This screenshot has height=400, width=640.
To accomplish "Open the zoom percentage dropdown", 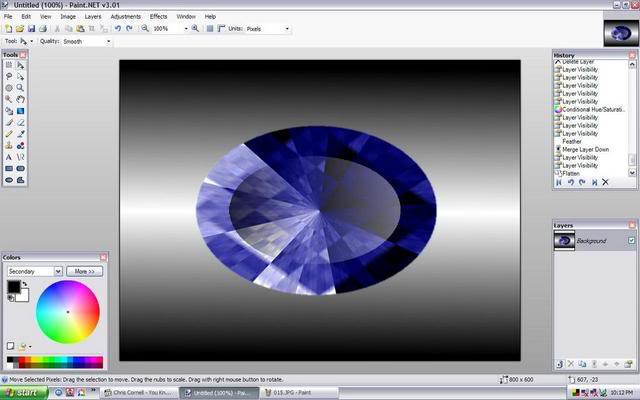I will 186,29.
